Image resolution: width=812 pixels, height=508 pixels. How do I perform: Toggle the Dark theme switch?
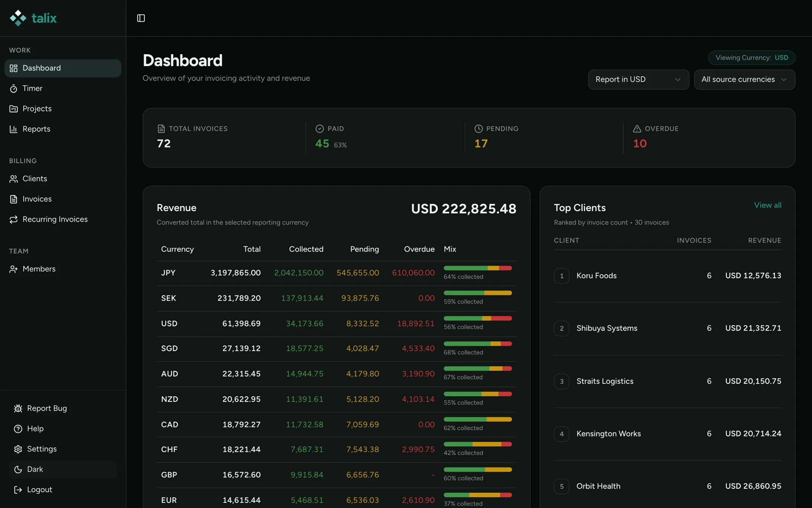click(63, 469)
